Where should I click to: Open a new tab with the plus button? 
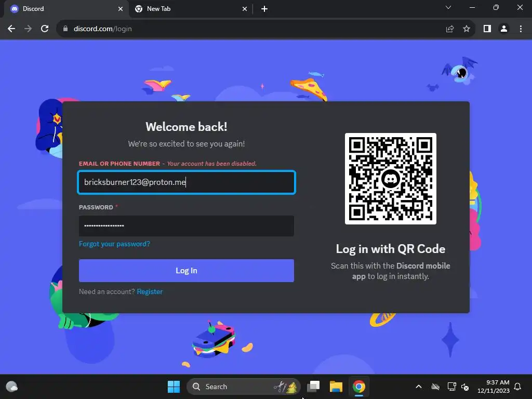pos(264,9)
